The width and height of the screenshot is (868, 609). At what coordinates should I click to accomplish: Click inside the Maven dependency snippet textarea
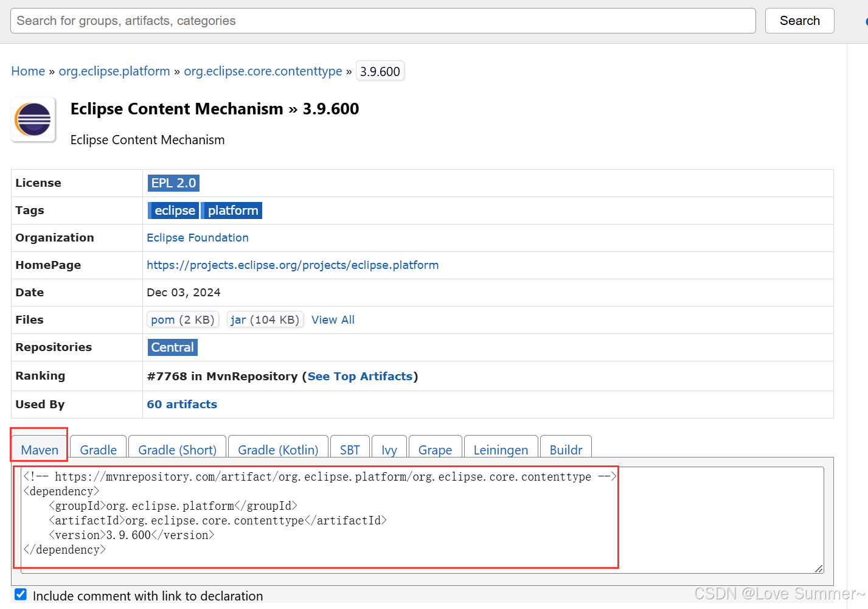pyautogui.click(x=422, y=520)
